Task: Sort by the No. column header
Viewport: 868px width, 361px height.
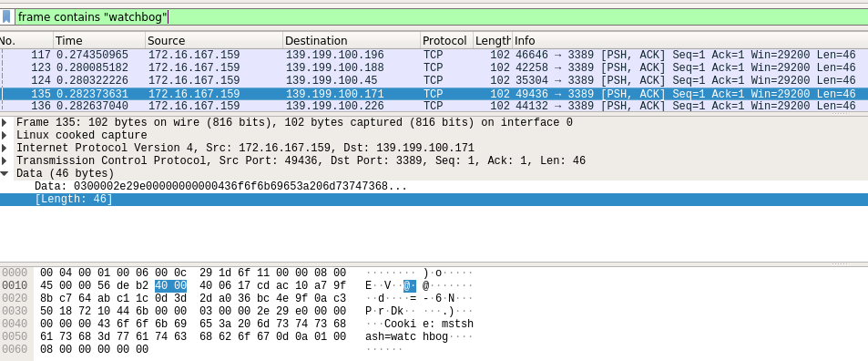Action: coord(26,40)
